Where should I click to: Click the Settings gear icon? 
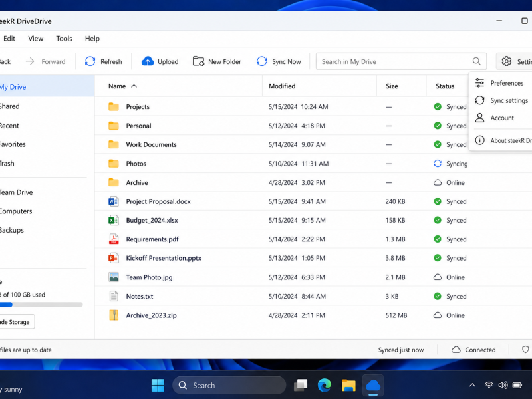point(506,61)
